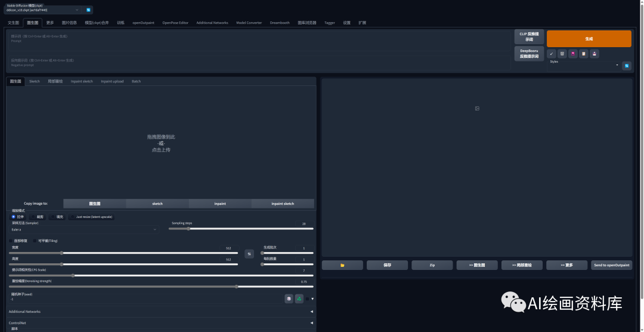644x332 pixels.
Task: Switch to the 文生图 tab
Action: [13, 23]
